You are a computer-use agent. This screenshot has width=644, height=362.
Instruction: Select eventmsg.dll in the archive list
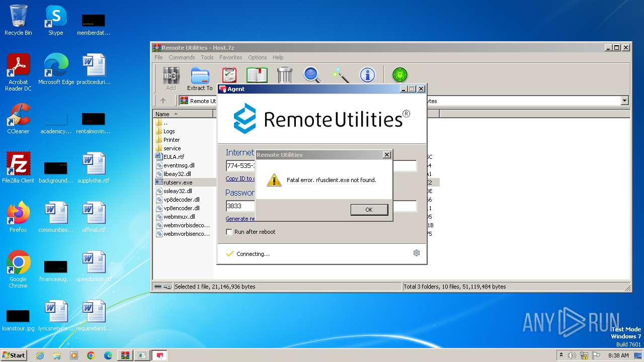pyautogui.click(x=179, y=165)
